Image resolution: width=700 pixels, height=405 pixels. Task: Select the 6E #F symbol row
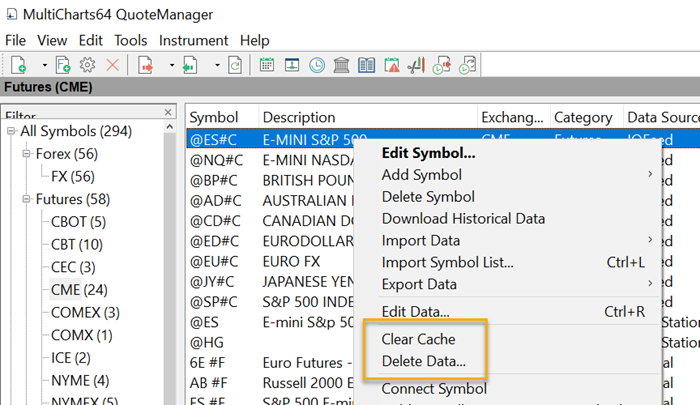[272, 363]
